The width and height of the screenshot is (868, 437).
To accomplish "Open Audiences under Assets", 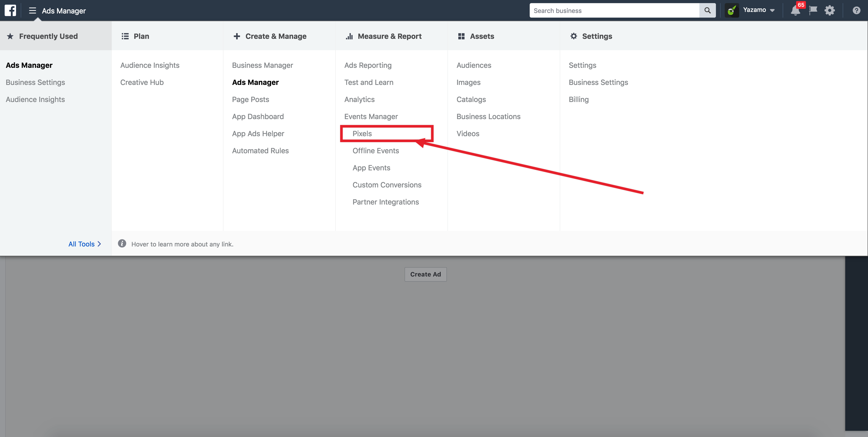I will [x=474, y=65].
